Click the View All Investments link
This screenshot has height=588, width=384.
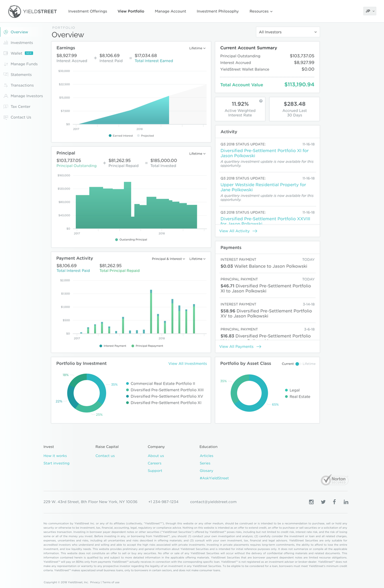188,364
